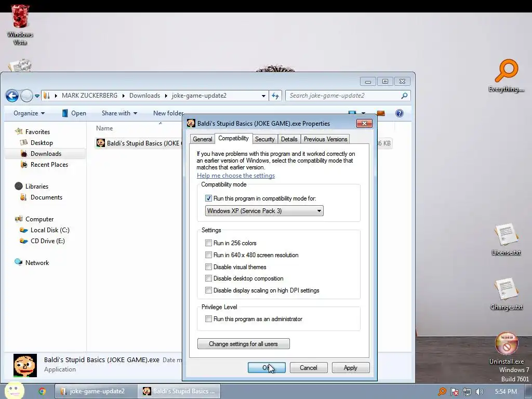Open Start menu orb
532x399 pixels.
(14, 391)
